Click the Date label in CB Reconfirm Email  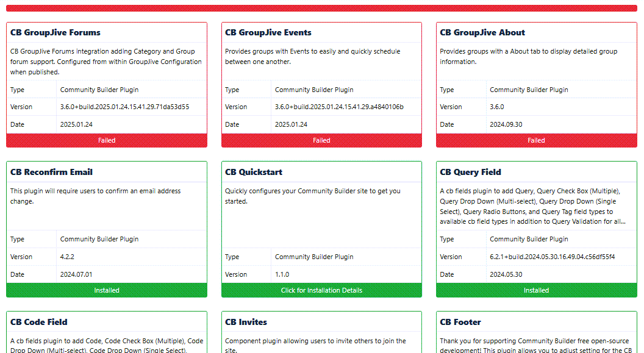[17, 274]
